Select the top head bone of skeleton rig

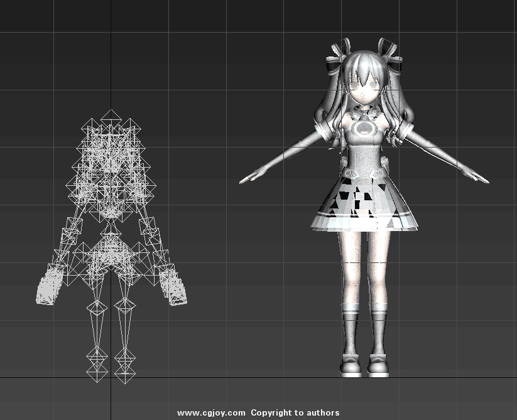tap(111, 117)
